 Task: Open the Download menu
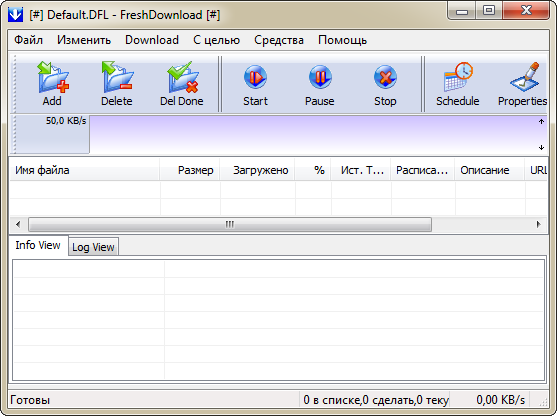(x=152, y=40)
